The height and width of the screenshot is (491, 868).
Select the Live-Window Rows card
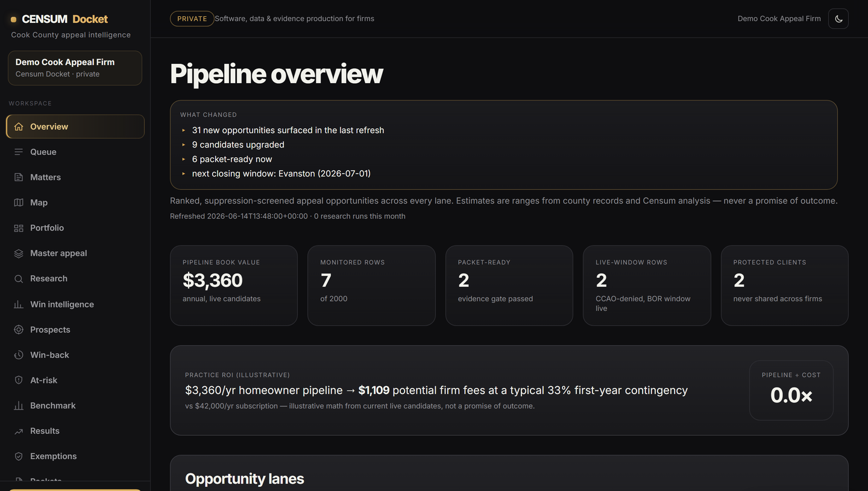647,286
